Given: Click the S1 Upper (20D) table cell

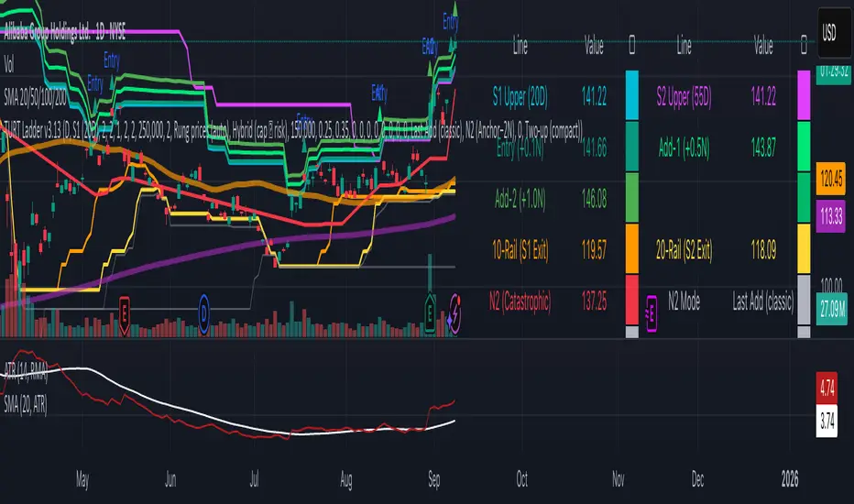Looking at the screenshot, I should (x=520, y=97).
